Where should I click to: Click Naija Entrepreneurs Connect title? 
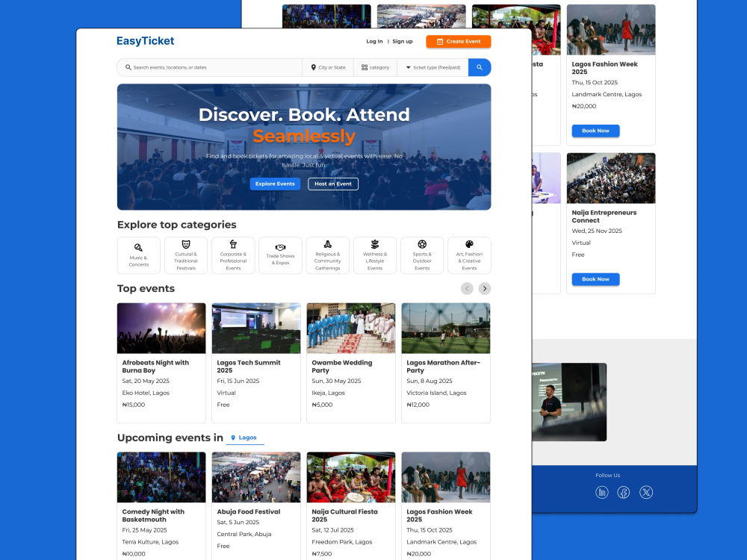pyautogui.click(x=604, y=217)
